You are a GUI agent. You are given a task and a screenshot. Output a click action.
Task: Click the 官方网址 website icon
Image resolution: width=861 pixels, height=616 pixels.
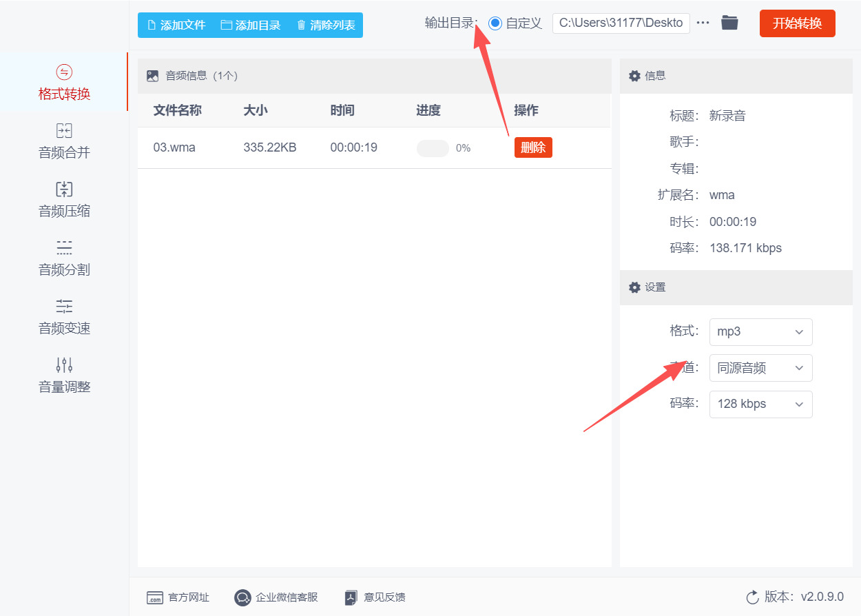(155, 597)
